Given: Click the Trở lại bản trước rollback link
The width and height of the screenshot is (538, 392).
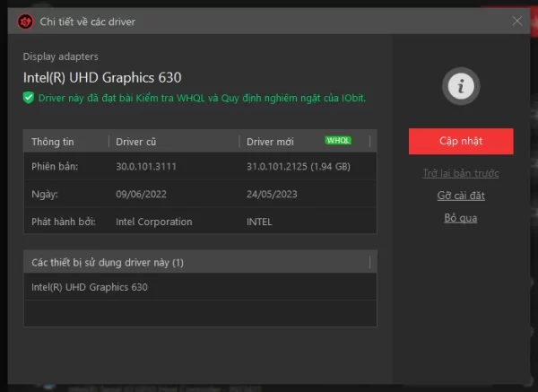Looking at the screenshot, I should pos(461,173).
